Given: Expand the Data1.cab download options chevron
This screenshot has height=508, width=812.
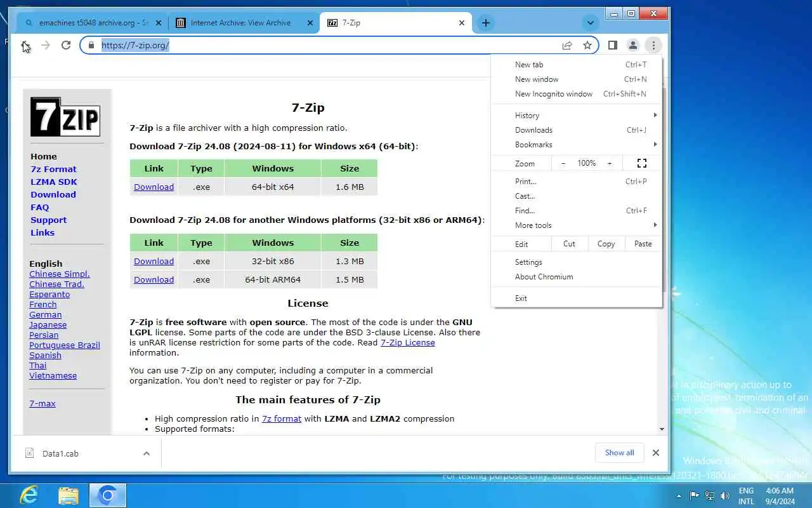Looking at the screenshot, I should pos(147,453).
